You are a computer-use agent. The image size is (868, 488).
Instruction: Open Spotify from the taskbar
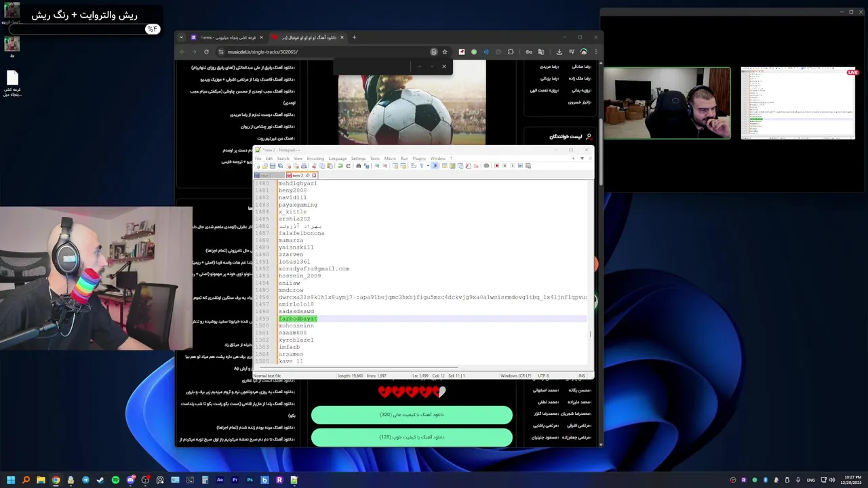coord(115,480)
